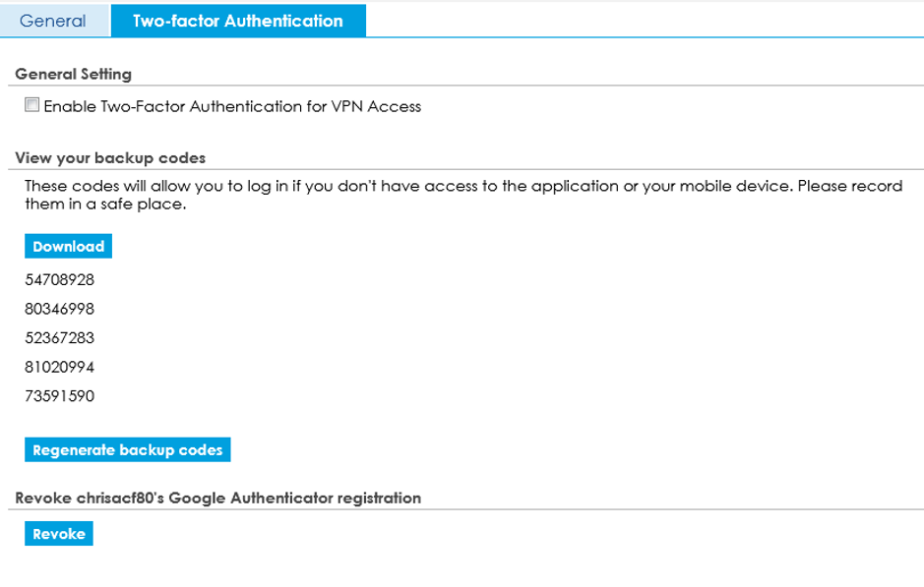Pick backup code 81020994
Screen dimensions: 924x587
click(59, 367)
